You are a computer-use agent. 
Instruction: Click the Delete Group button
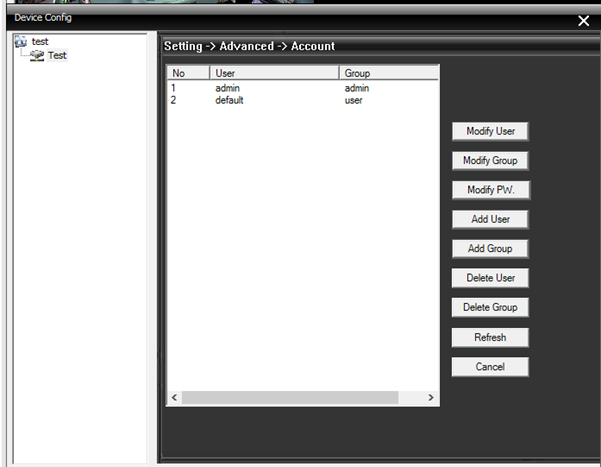coord(489,308)
